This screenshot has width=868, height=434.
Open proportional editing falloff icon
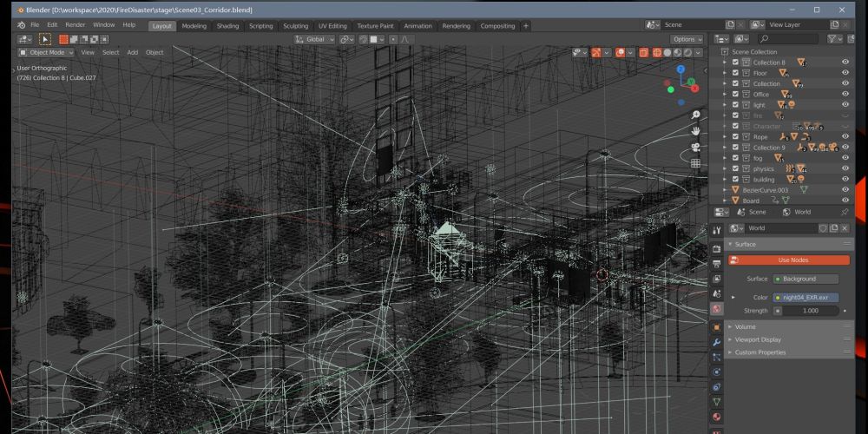(405, 39)
